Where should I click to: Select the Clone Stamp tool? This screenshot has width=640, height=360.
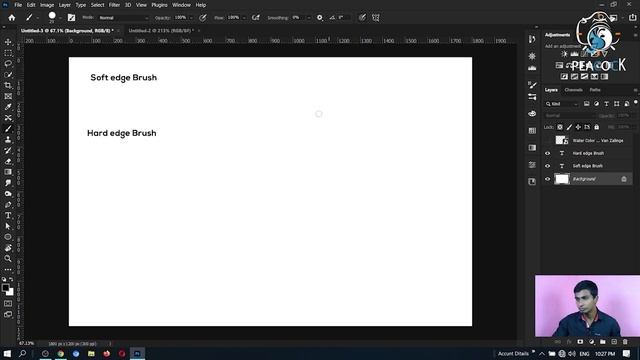(8, 140)
